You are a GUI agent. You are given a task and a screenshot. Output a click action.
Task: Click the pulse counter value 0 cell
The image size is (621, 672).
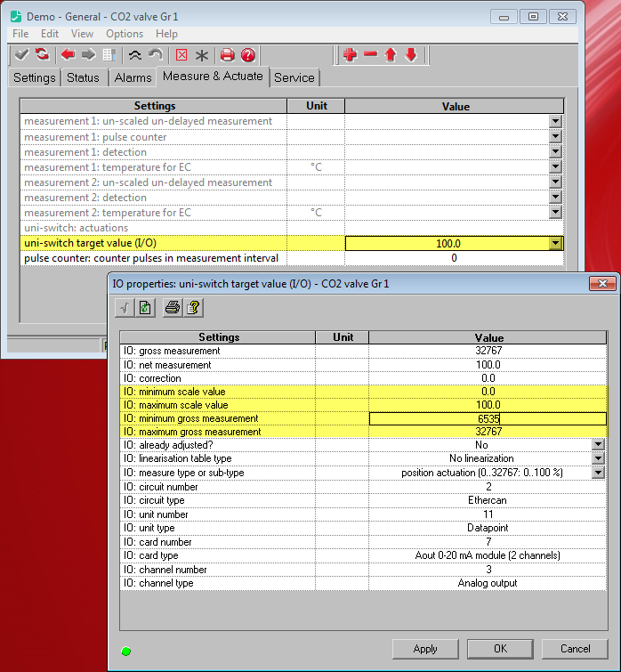coord(454,258)
